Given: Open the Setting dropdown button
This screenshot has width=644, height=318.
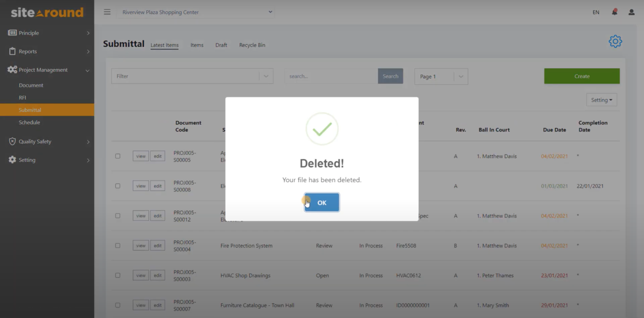Looking at the screenshot, I should (602, 100).
